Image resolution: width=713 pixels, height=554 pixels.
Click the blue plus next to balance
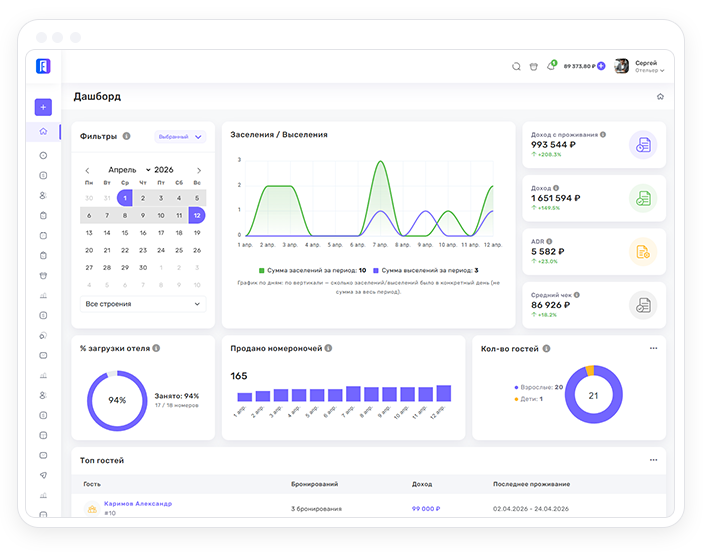click(601, 66)
